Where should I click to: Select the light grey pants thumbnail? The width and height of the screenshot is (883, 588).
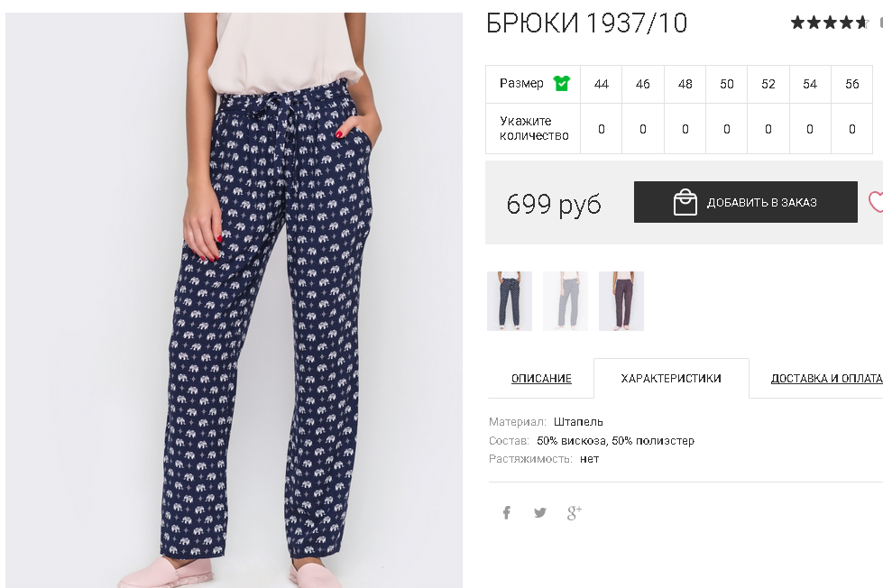point(566,300)
